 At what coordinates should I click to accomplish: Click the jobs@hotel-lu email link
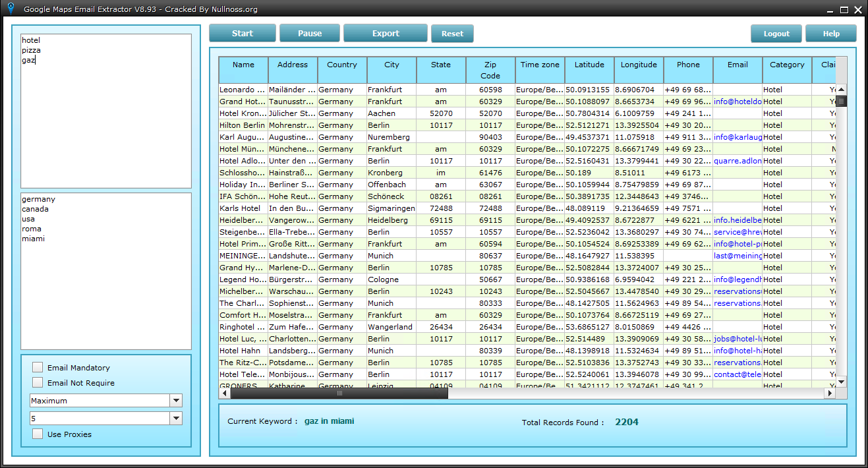(x=738, y=339)
